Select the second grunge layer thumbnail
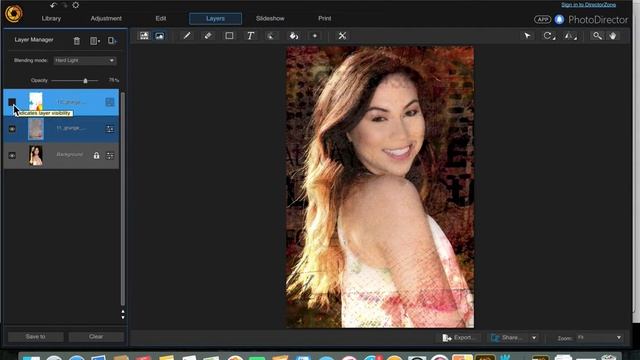The height and width of the screenshot is (360, 640). pos(36,129)
